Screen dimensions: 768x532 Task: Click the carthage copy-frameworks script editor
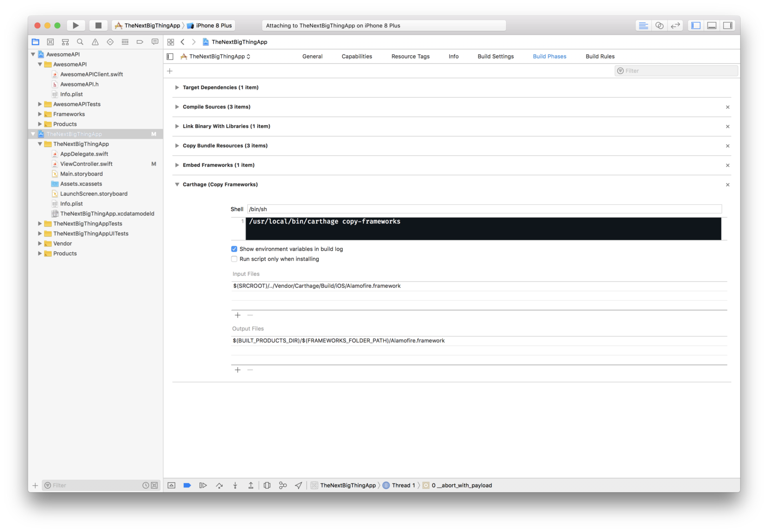pos(483,229)
